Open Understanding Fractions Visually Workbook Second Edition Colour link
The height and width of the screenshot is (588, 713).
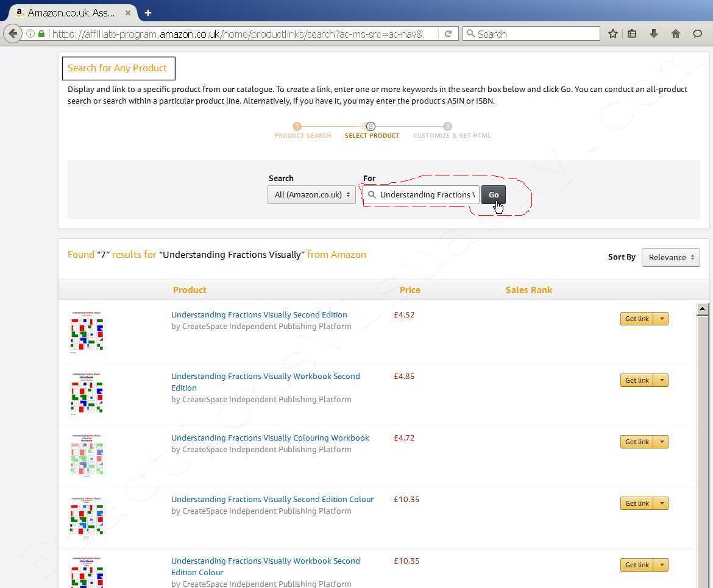click(266, 567)
